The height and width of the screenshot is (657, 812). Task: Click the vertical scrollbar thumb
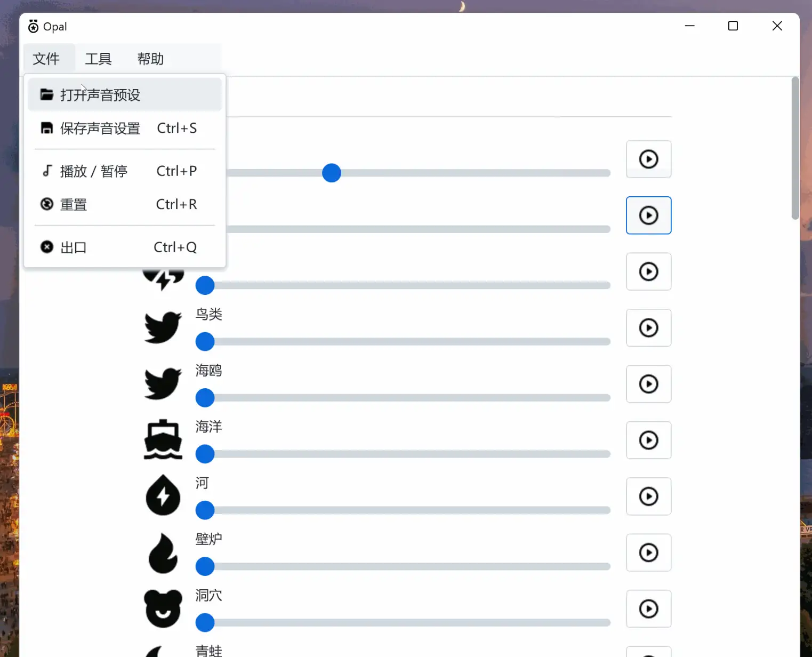tap(795, 148)
